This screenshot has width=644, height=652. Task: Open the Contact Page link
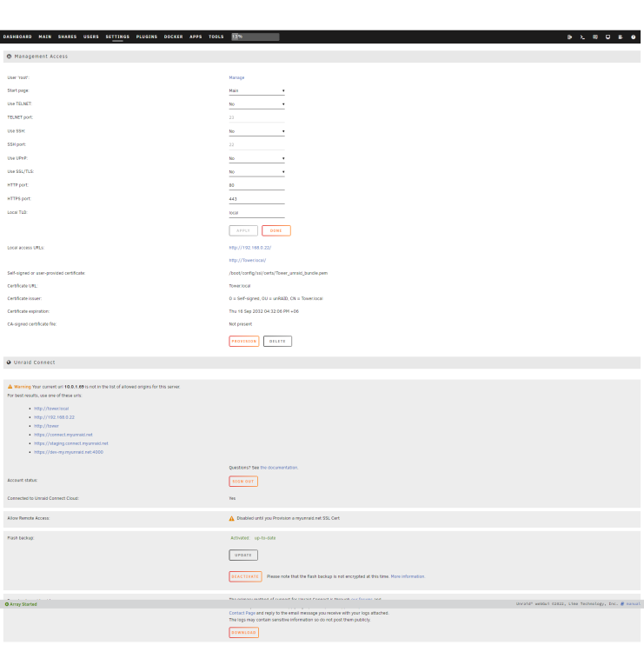(x=242, y=614)
